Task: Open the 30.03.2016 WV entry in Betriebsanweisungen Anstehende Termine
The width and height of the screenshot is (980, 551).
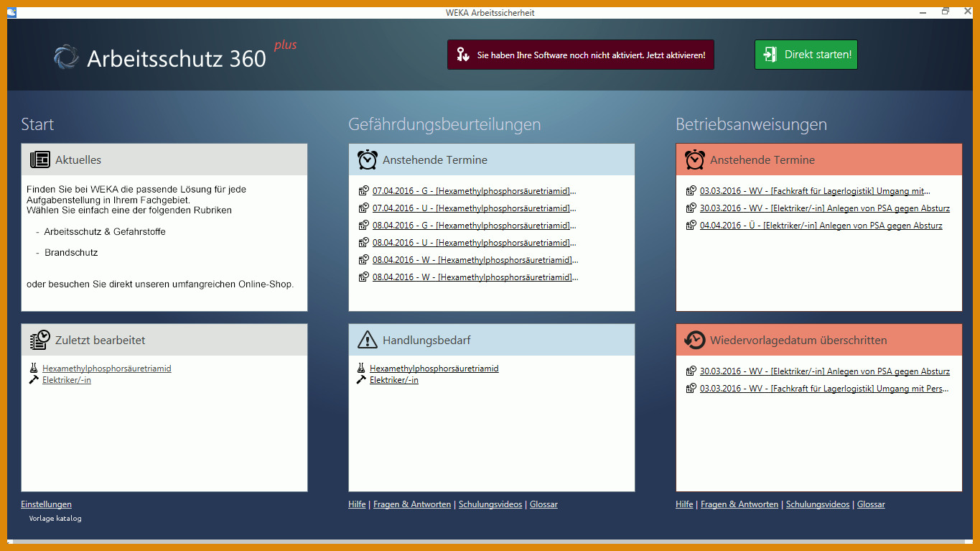Action: tap(825, 208)
